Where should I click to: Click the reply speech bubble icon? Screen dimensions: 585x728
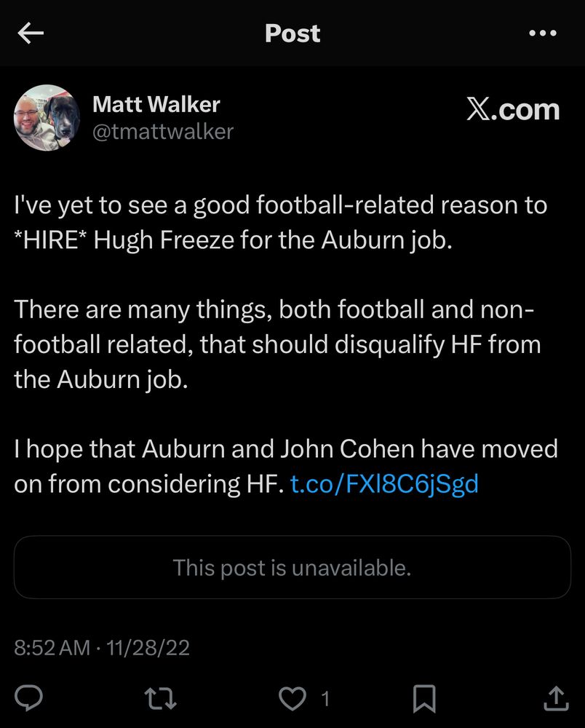(x=29, y=698)
